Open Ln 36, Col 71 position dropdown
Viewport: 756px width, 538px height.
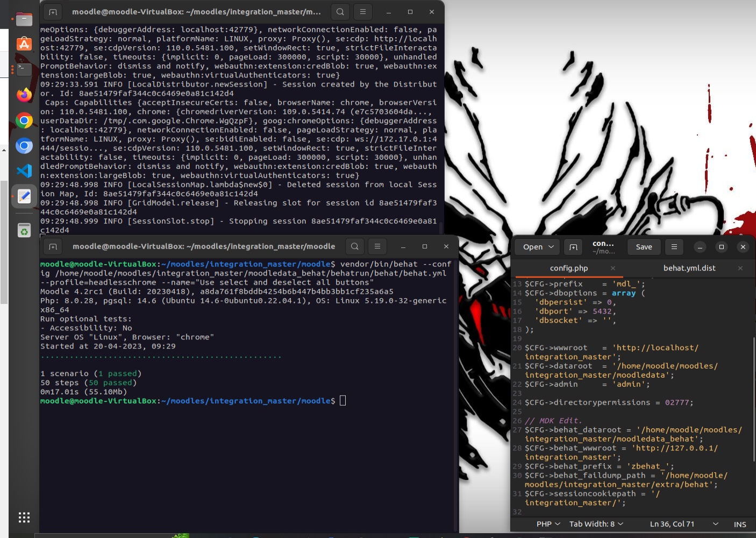click(x=684, y=524)
